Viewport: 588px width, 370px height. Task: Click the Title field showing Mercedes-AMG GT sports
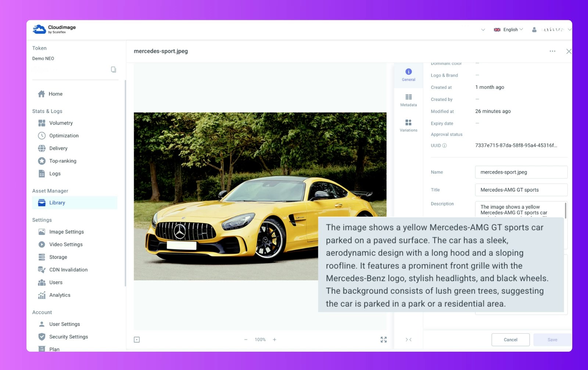coord(521,190)
